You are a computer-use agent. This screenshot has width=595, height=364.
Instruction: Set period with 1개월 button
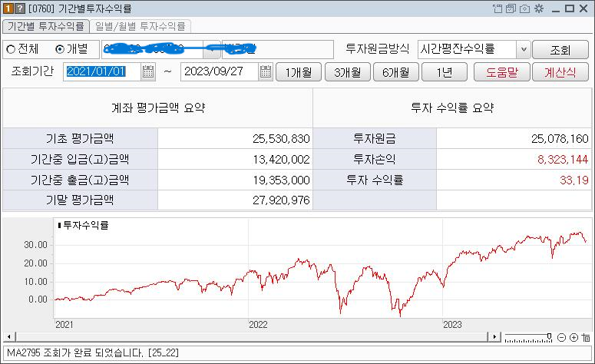coord(299,72)
